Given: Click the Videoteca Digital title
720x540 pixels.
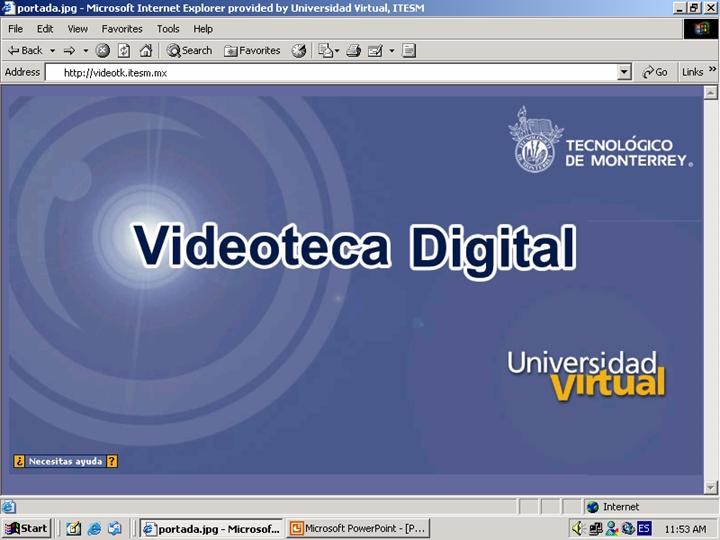Looking at the screenshot, I should pos(354,249).
